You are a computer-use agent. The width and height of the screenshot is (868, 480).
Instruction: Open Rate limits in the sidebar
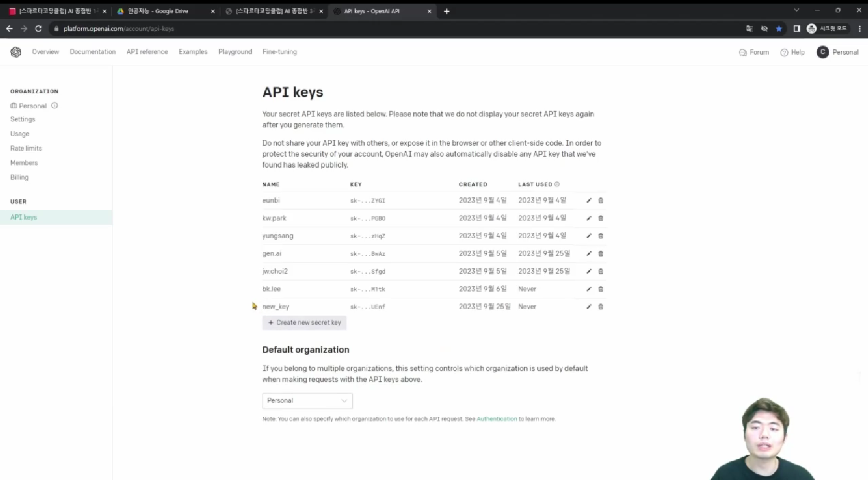(26, 148)
